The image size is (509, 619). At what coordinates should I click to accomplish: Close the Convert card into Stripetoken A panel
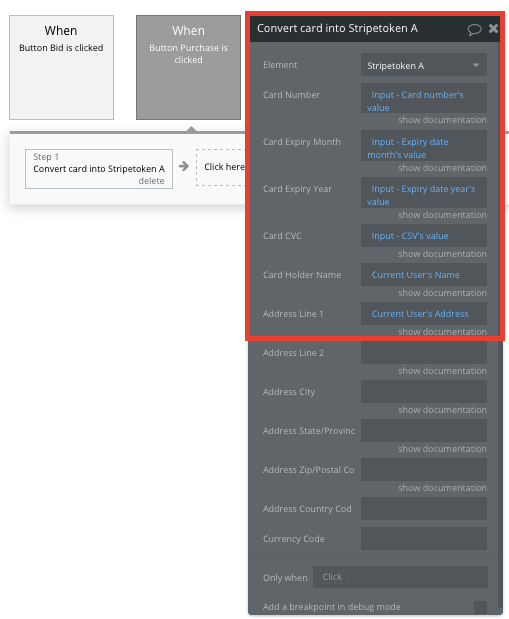[x=493, y=28]
